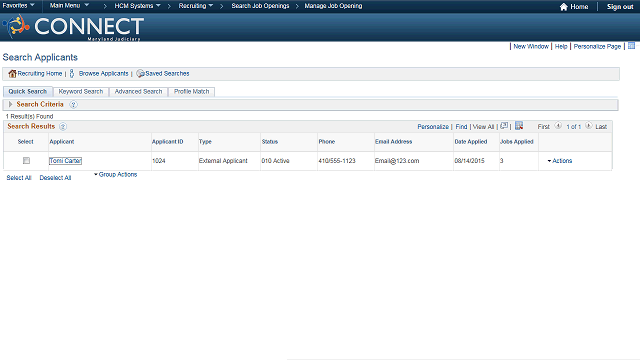The image size is (640, 360).
Task: Click the Browse Applicants person icon
Action: click(x=72, y=73)
